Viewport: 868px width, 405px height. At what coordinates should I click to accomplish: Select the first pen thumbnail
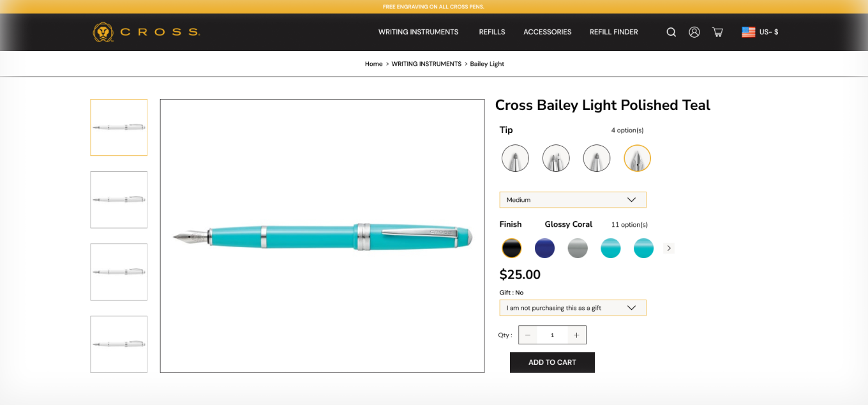[119, 127]
